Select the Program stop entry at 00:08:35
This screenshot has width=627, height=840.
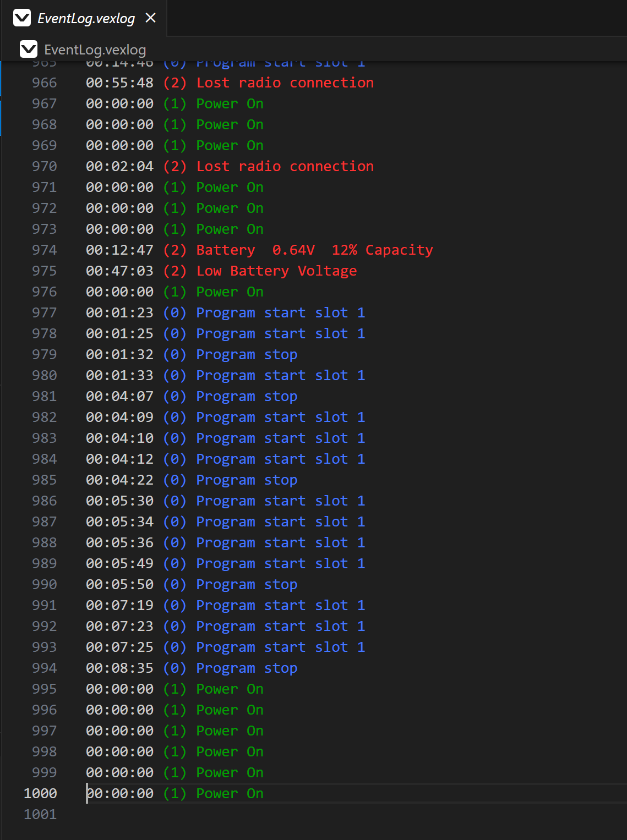[x=246, y=668]
